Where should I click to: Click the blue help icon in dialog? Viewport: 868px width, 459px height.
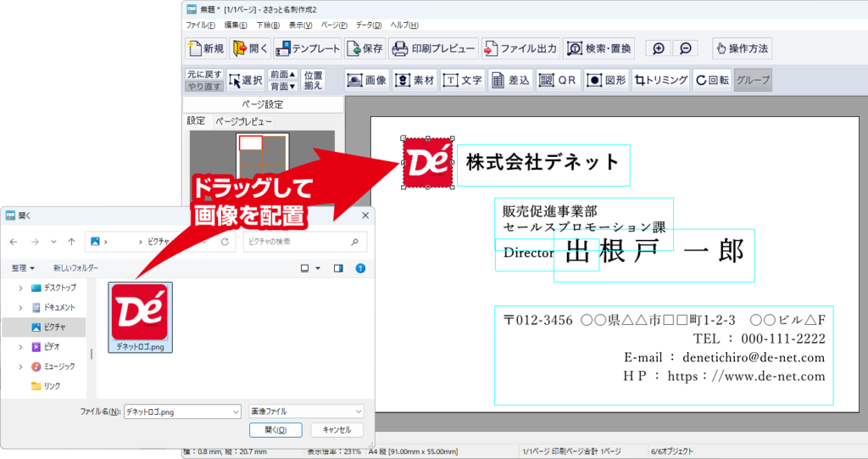360,268
